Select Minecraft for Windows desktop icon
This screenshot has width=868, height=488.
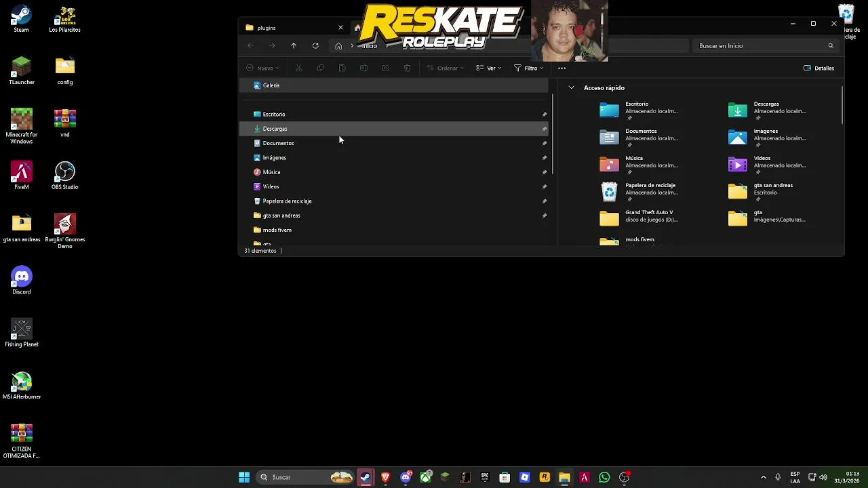pyautogui.click(x=21, y=126)
